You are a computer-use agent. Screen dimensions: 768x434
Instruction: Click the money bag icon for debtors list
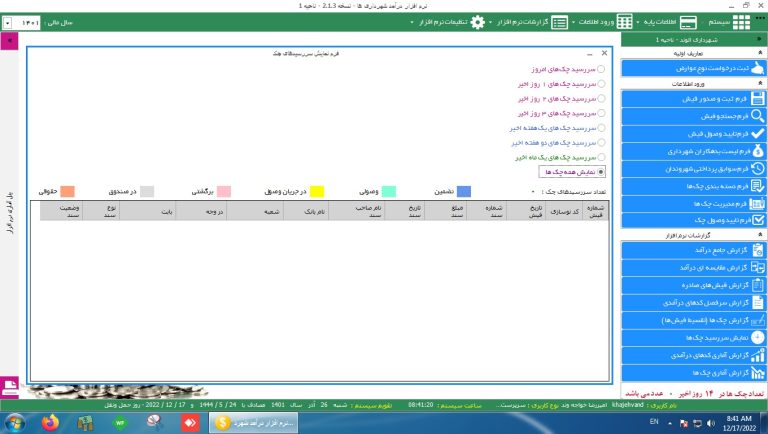tap(757, 151)
